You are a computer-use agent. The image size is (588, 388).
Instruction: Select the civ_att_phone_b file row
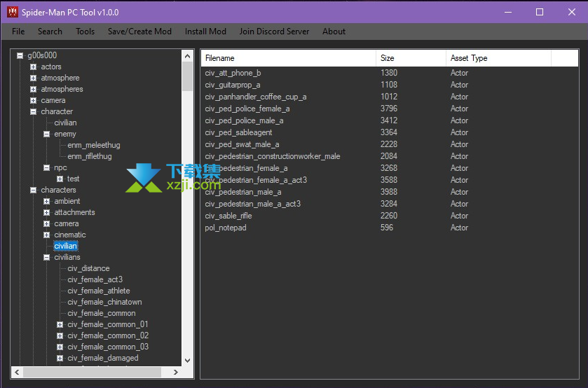[x=390, y=73]
